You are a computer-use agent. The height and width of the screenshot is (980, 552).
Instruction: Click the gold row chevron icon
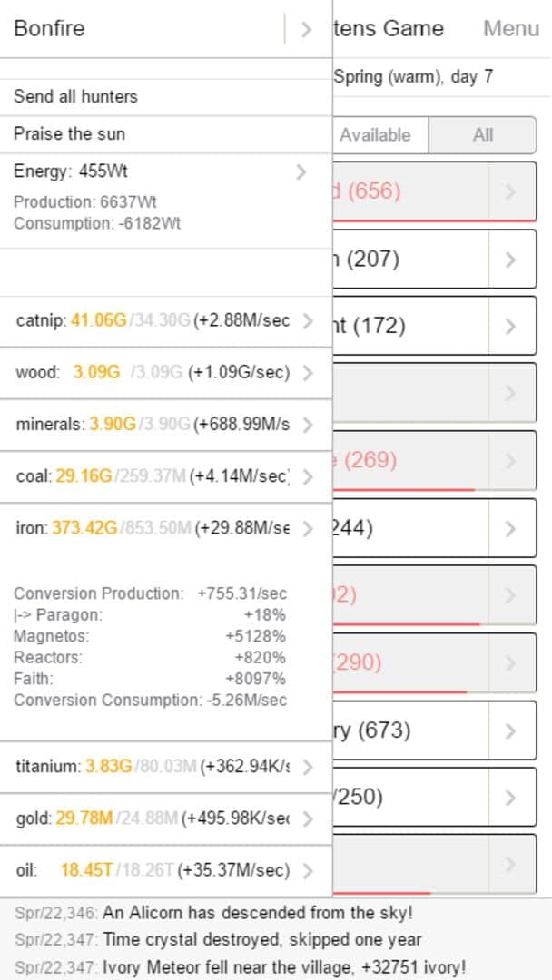pos(309,819)
